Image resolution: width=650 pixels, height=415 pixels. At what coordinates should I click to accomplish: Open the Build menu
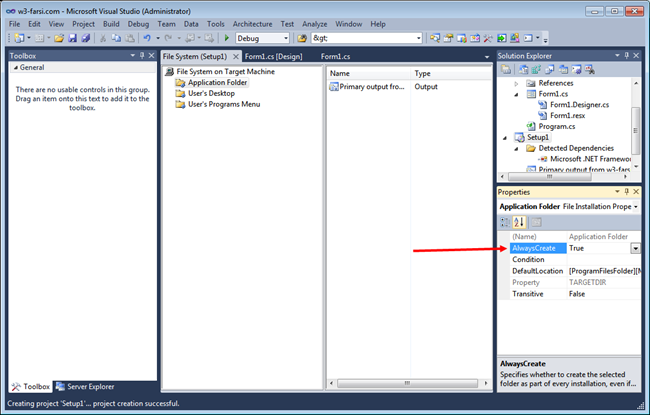[111, 24]
